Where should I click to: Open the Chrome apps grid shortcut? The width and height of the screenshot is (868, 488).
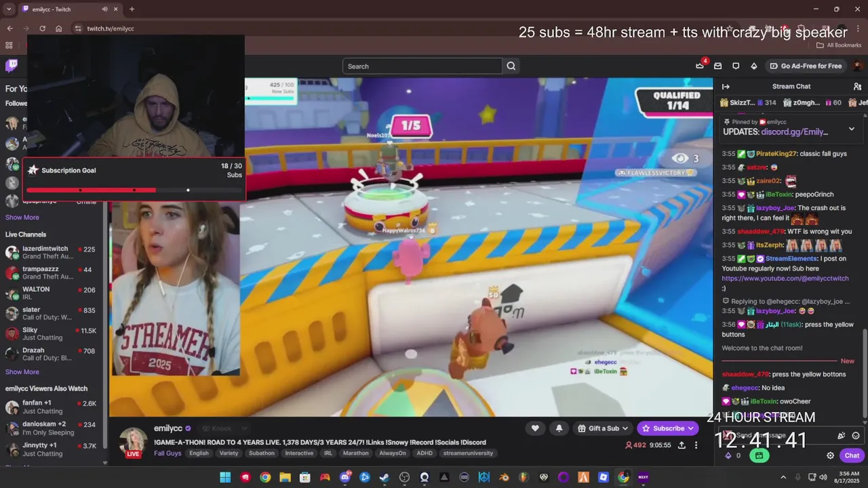tap(9, 45)
